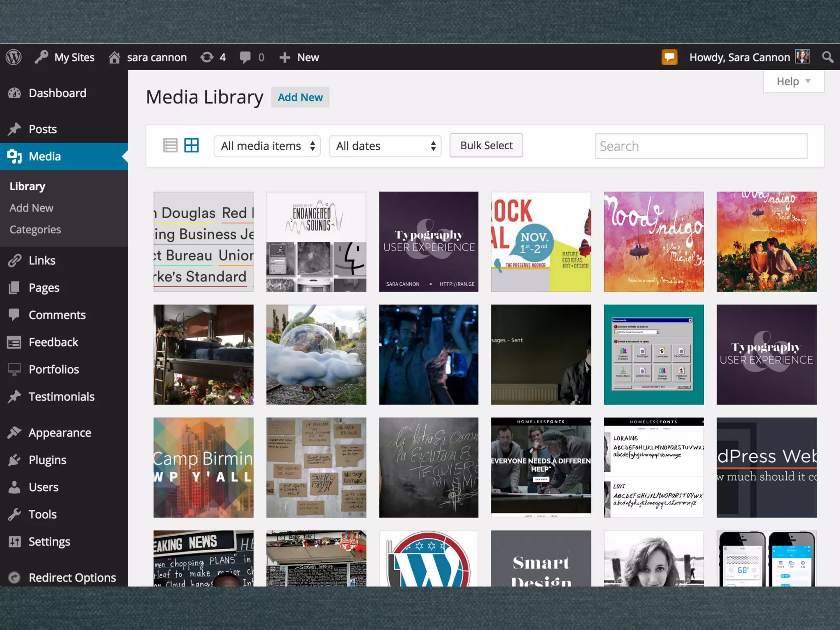Open the Appearance menu

point(59,433)
